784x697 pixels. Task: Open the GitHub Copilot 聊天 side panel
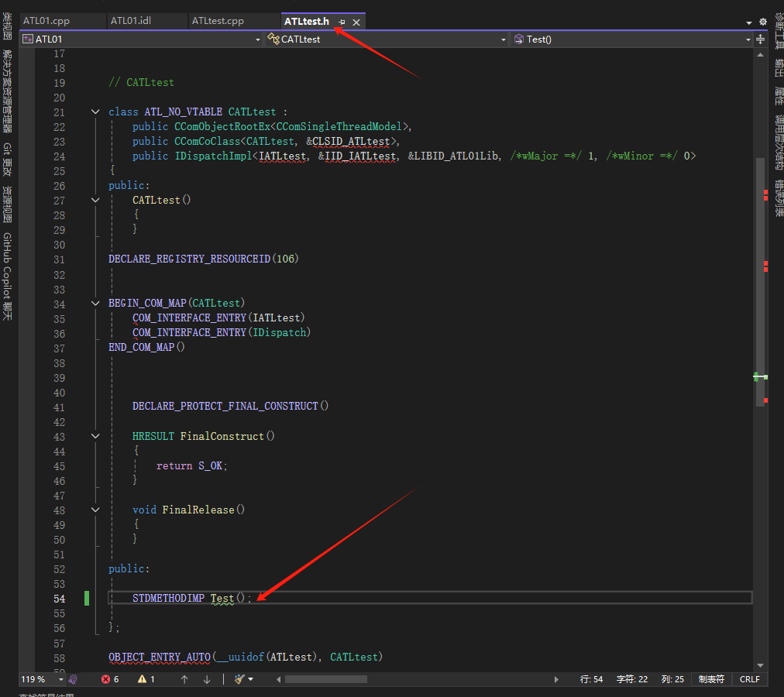[7, 276]
